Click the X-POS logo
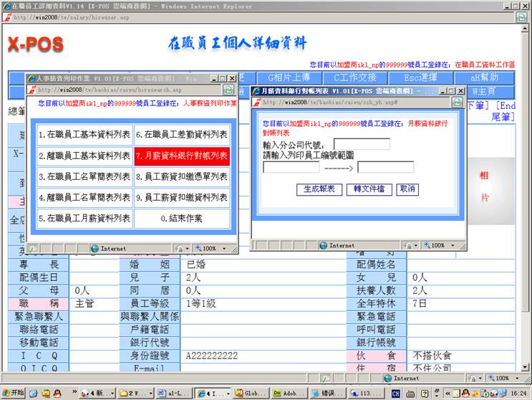 (36, 44)
